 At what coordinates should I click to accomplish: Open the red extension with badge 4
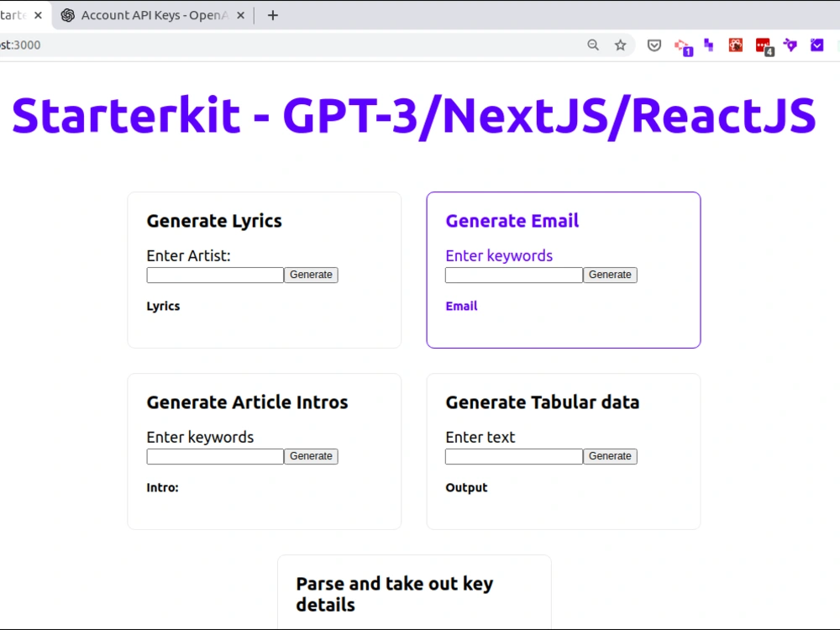pos(763,45)
